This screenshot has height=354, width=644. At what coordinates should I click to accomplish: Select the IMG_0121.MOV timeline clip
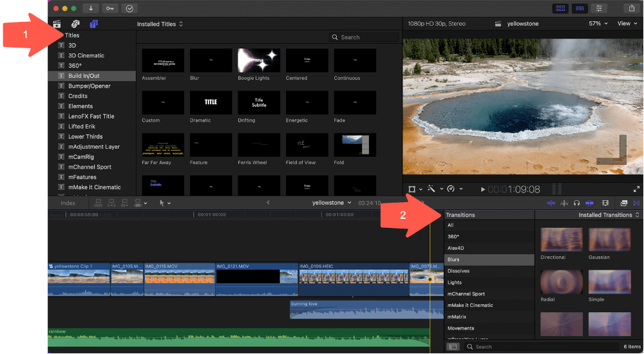(x=257, y=279)
